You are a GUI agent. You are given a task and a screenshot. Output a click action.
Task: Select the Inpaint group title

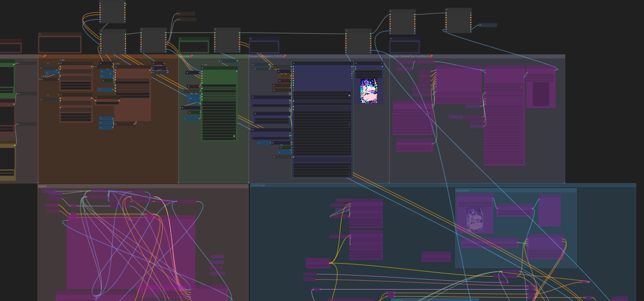tap(42, 186)
